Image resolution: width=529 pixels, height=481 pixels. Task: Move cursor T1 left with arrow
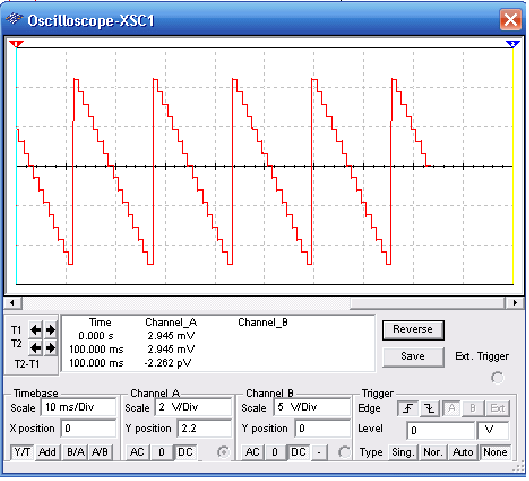(35, 330)
